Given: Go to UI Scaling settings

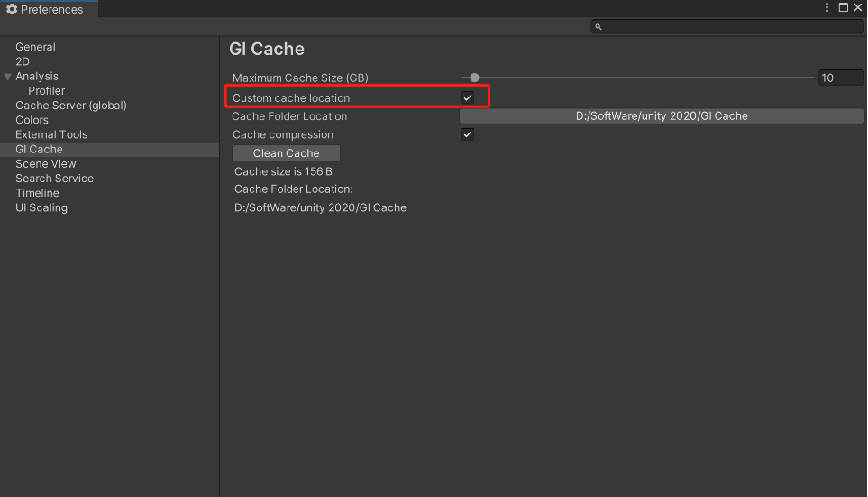Looking at the screenshot, I should point(41,207).
